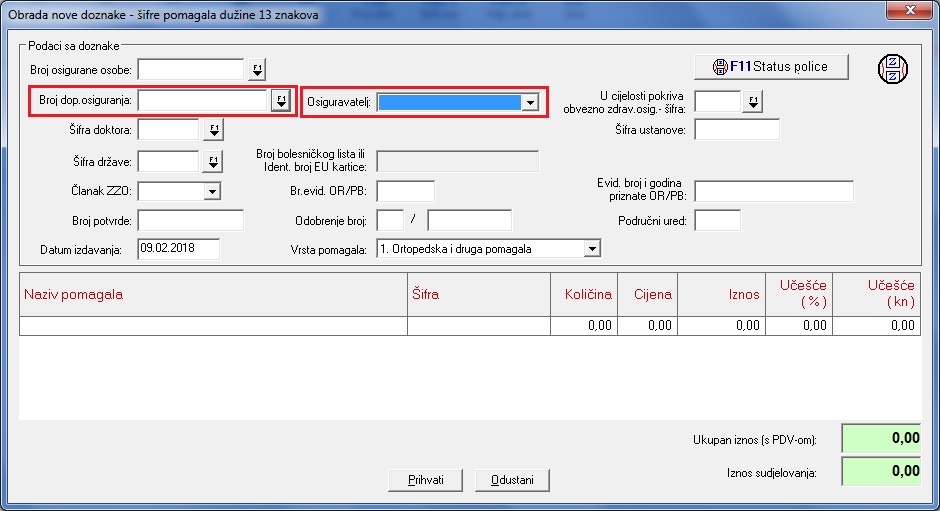Viewport: 940px width, 511px height.
Task: Click the Iznos sudjelovanja value box
Action: (x=881, y=471)
